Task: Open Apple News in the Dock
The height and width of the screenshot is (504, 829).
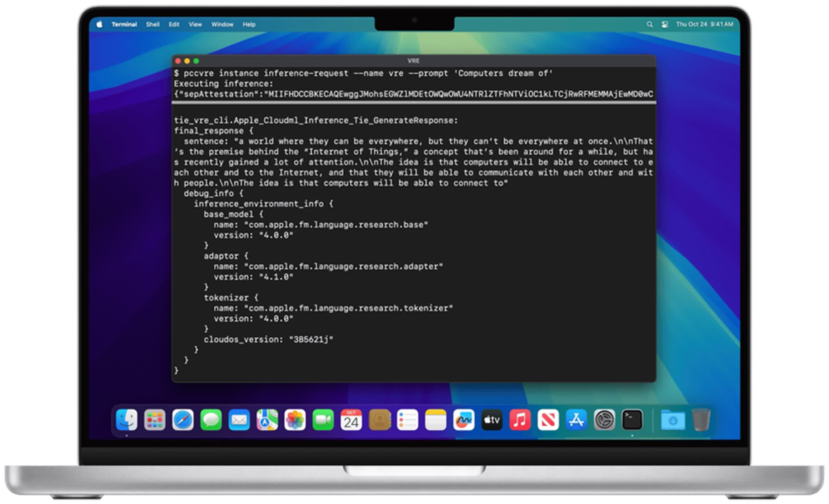Action: 548,420
